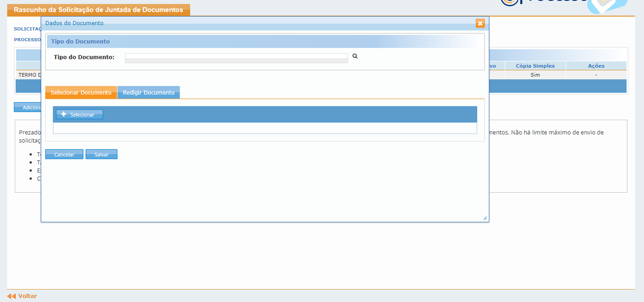Viewport: 644px width, 302px height.
Task: Click the orange Voltar arrows icon
Action: [x=11, y=296]
